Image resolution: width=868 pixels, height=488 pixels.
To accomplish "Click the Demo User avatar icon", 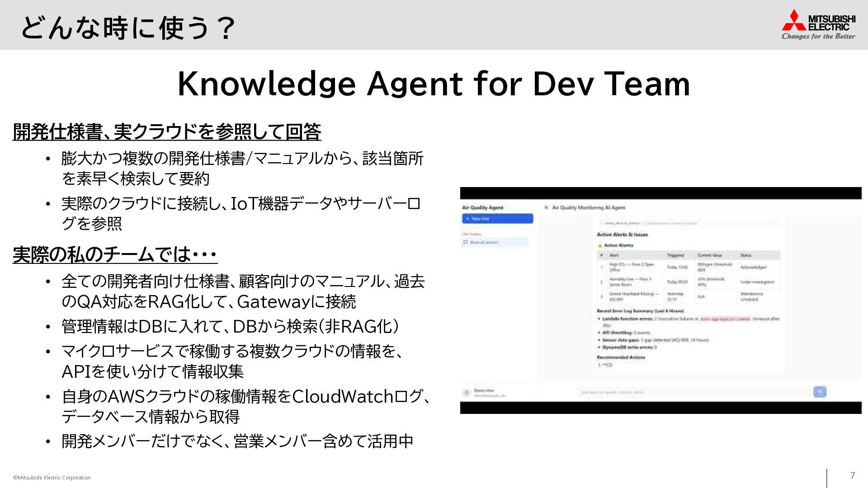I will pyautogui.click(x=467, y=392).
